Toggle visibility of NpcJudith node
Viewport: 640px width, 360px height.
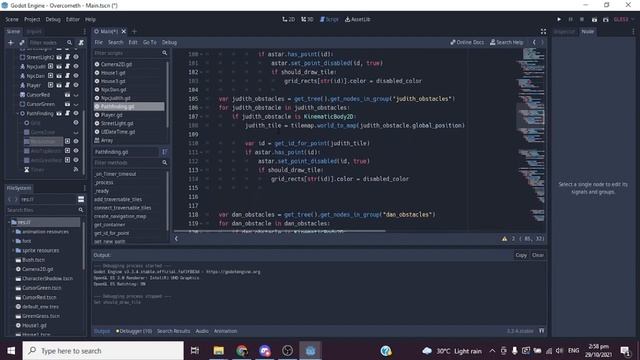76,66
